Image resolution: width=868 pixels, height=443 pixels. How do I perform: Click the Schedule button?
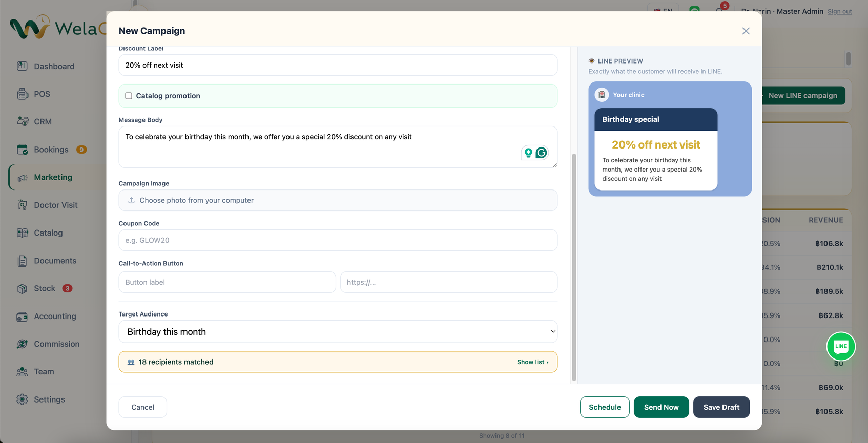pyautogui.click(x=605, y=407)
